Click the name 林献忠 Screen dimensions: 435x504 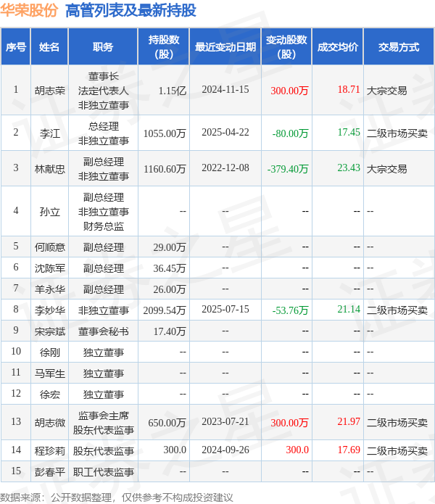[50, 169]
